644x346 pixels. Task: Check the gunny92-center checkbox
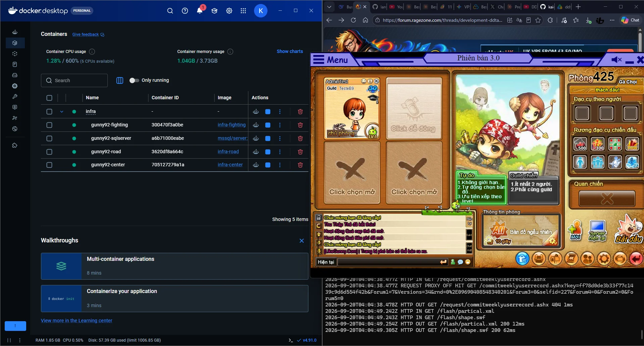pyautogui.click(x=49, y=165)
